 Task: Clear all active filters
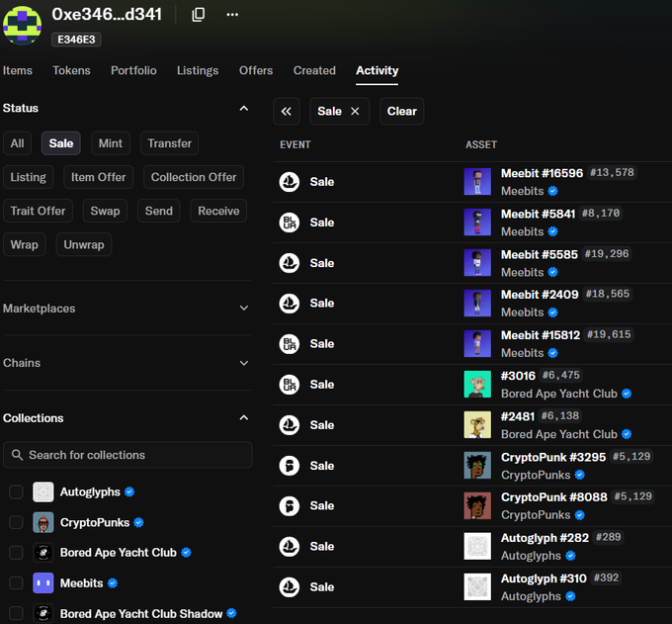pyautogui.click(x=402, y=112)
